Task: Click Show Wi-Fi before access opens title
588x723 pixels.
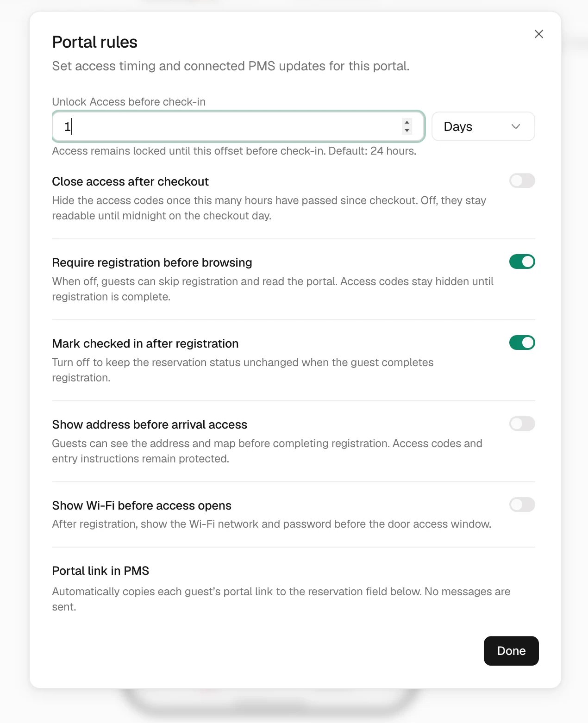Action: point(142,505)
